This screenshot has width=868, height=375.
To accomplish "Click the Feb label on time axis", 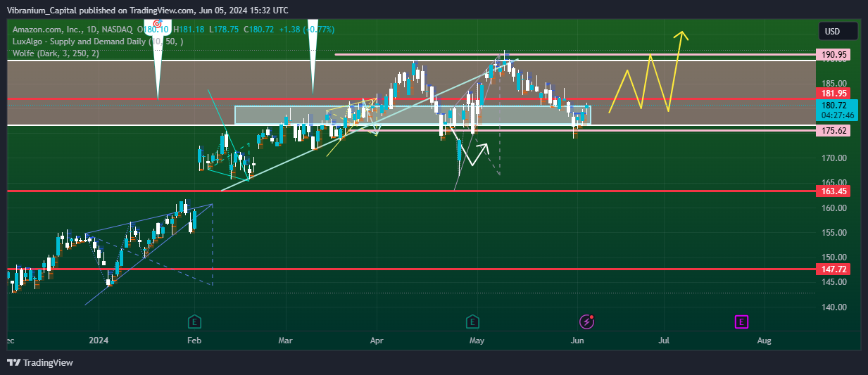I will tap(195, 341).
